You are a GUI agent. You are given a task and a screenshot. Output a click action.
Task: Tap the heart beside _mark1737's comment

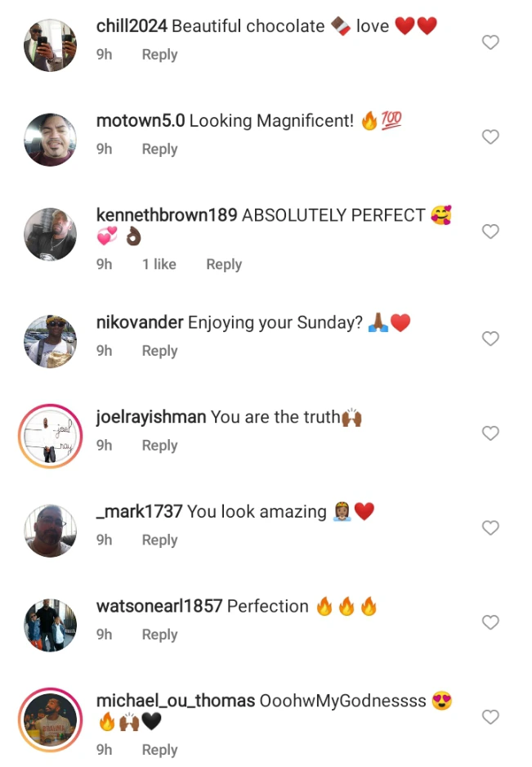pyautogui.click(x=490, y=528)
